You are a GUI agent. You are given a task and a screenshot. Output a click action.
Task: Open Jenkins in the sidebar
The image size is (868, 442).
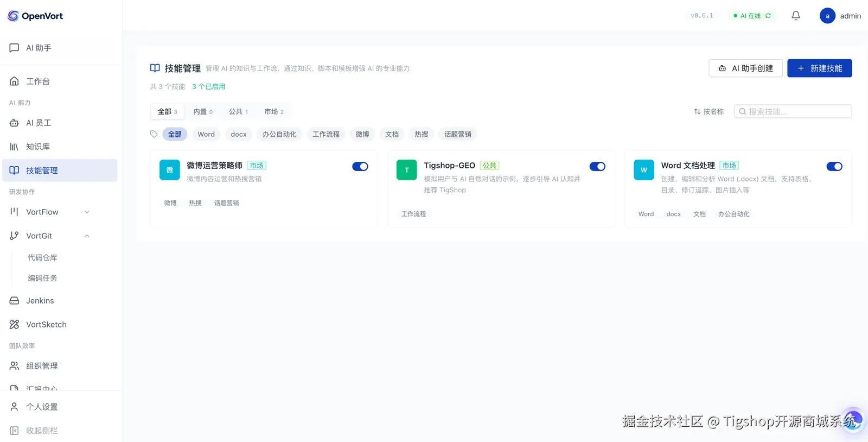60,301
